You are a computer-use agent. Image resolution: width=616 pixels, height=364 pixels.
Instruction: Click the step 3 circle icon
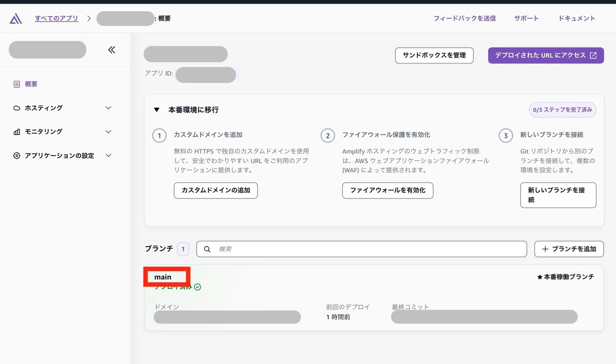click(506, 136)
